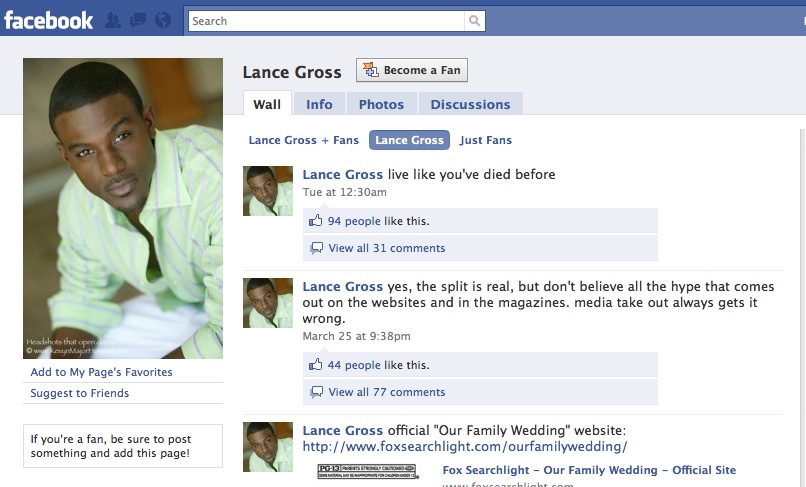Click the search magnifier button
This screenshot has width=806, height=487.
click(474, 21)
